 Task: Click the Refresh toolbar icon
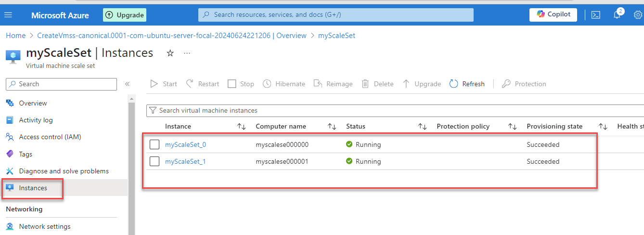coord(453,84)
